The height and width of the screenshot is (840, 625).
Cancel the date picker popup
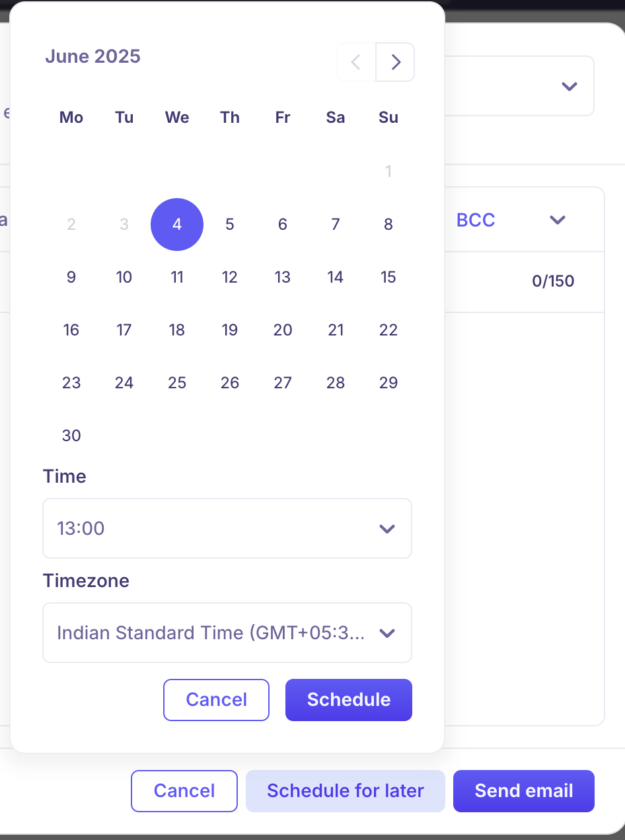pyautogui.click(x=216, y=700)
